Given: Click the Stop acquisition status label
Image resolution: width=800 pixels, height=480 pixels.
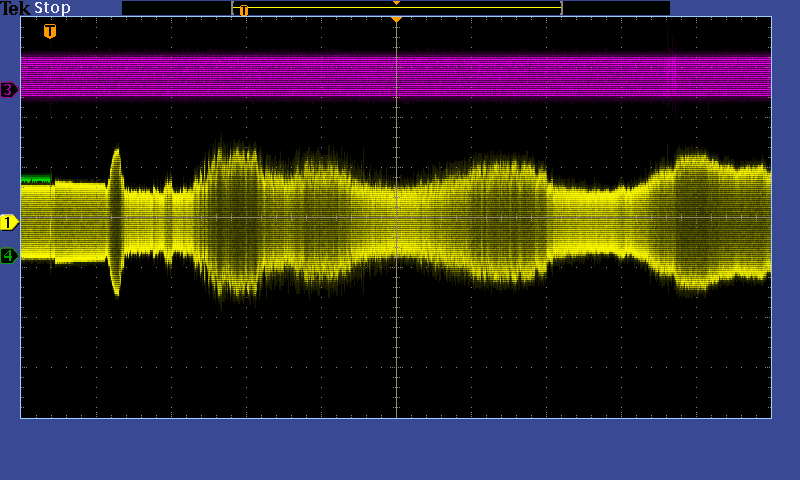Looking at the screenshot, I should [x=52, y=8].
